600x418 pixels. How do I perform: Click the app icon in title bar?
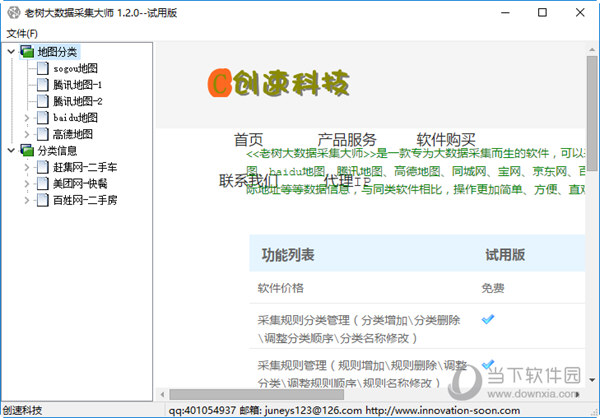click(14, 13)
